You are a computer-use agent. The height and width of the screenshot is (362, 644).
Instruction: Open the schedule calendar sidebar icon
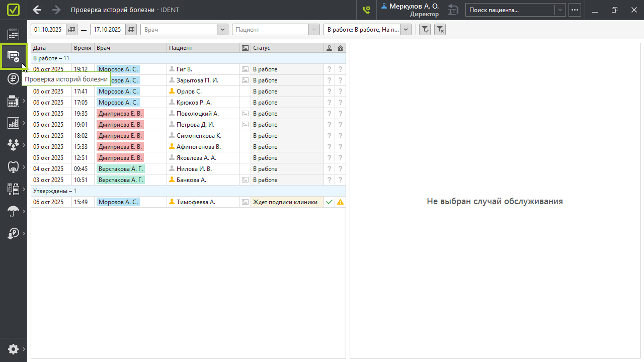click(x=13, y=34)
